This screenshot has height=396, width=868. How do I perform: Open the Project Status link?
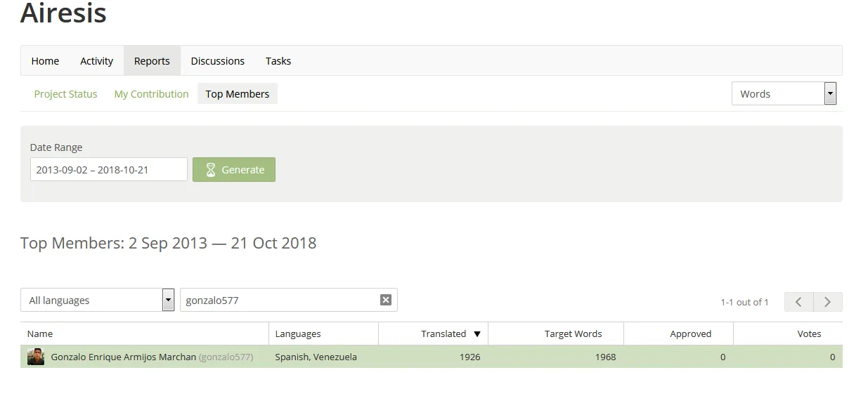(x=65, y=94)
